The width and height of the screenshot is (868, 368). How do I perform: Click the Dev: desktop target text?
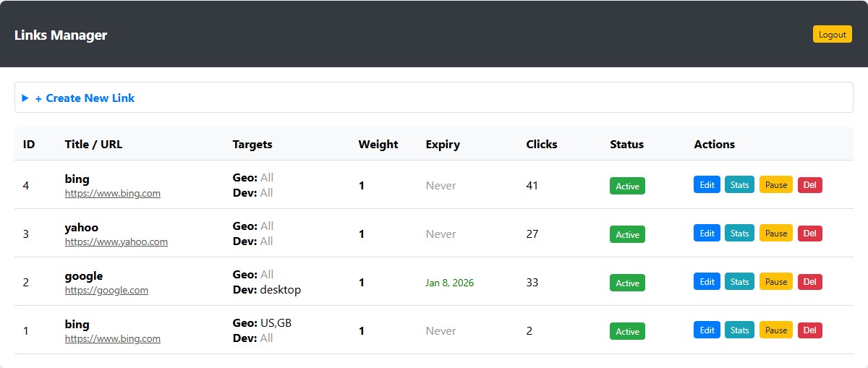point(267,289)
